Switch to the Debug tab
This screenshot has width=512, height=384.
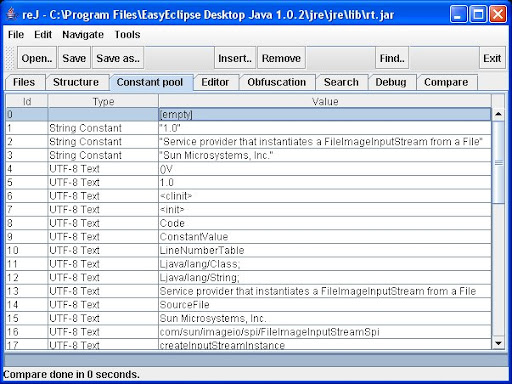point(391,82)
